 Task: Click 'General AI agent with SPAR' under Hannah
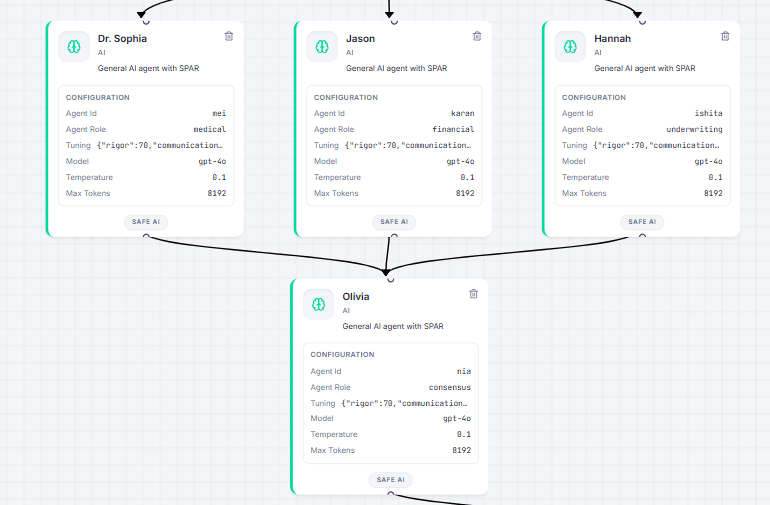tap(644, 68)
